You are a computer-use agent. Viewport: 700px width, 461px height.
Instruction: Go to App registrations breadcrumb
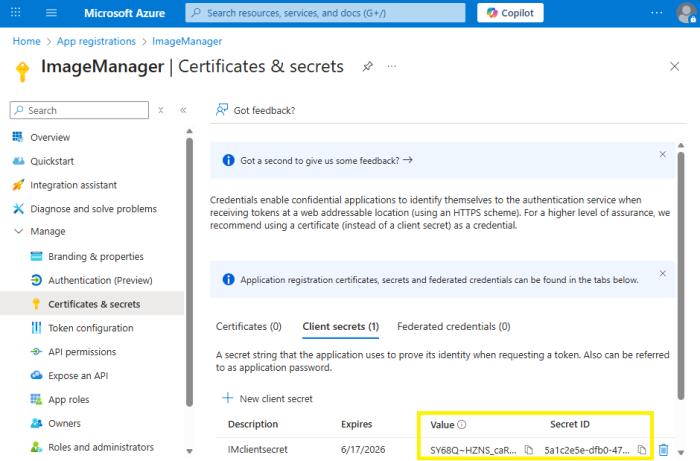point(96,41)
